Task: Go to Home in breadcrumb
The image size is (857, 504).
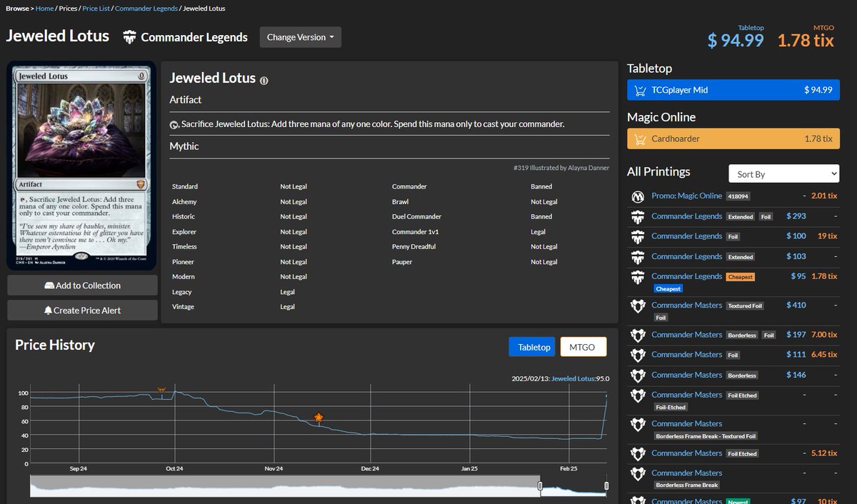Action: [x=44, y=9]
